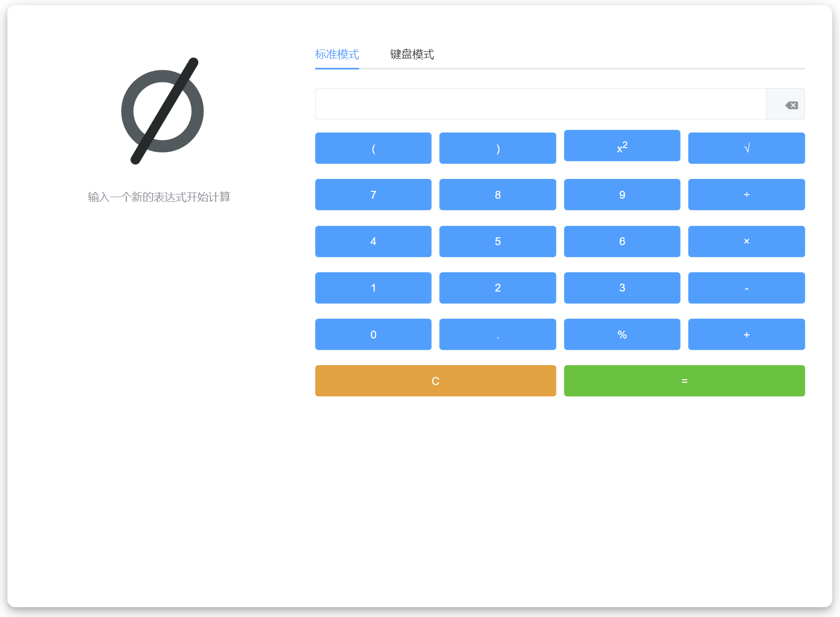Click the percent sign button
Image resolution: width=840 pixels, height=617 pixels.
[x=622, y=334]
